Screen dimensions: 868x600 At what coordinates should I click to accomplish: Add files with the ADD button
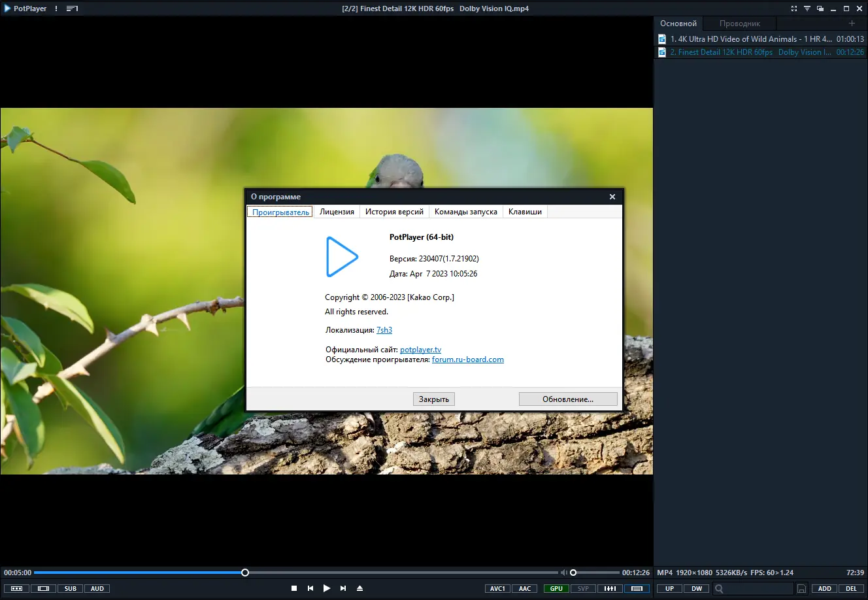click(825, 589)
